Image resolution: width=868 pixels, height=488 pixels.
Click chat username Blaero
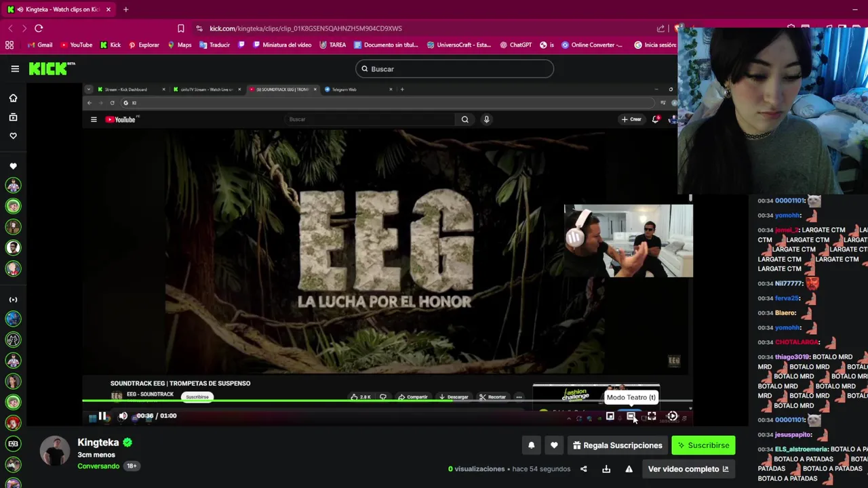click(785, 313)
